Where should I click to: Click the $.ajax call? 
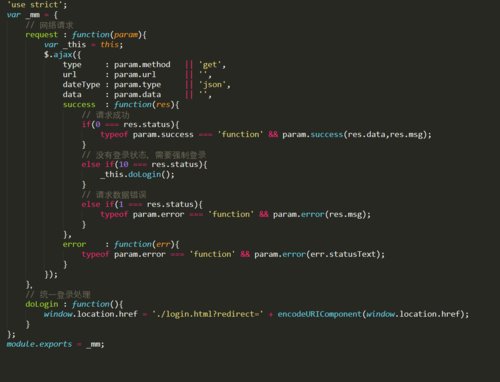coord(62,55)
